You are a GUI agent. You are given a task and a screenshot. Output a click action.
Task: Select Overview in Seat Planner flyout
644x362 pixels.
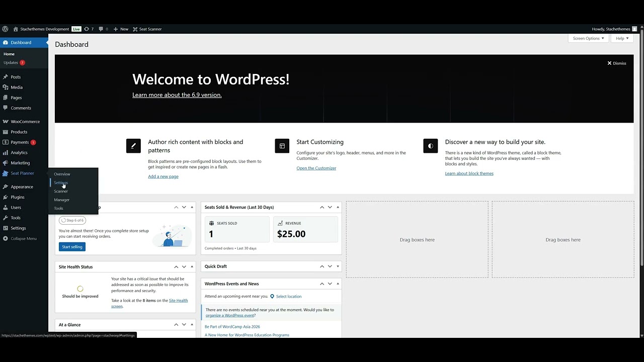tap(62, 174)
